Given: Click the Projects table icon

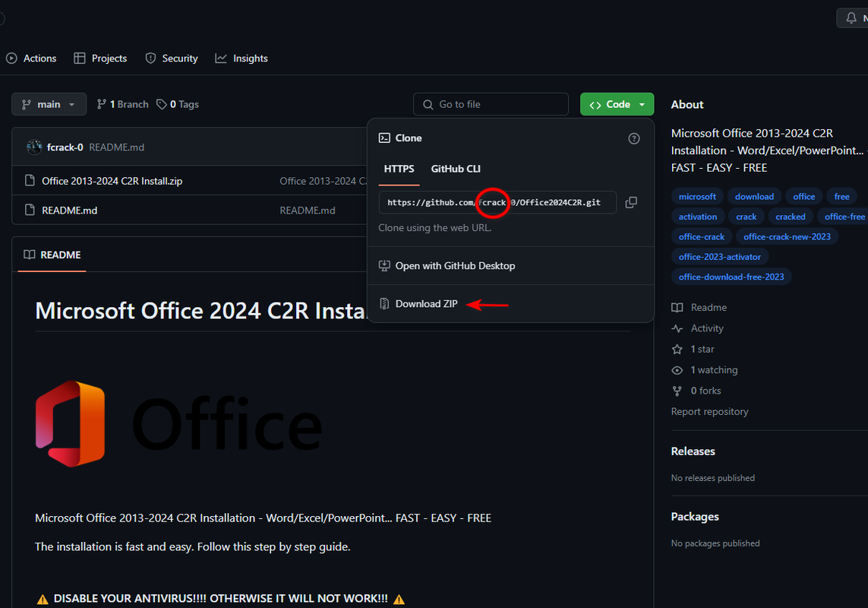Looking at the screenshot, I should click(x=80, y=59).
